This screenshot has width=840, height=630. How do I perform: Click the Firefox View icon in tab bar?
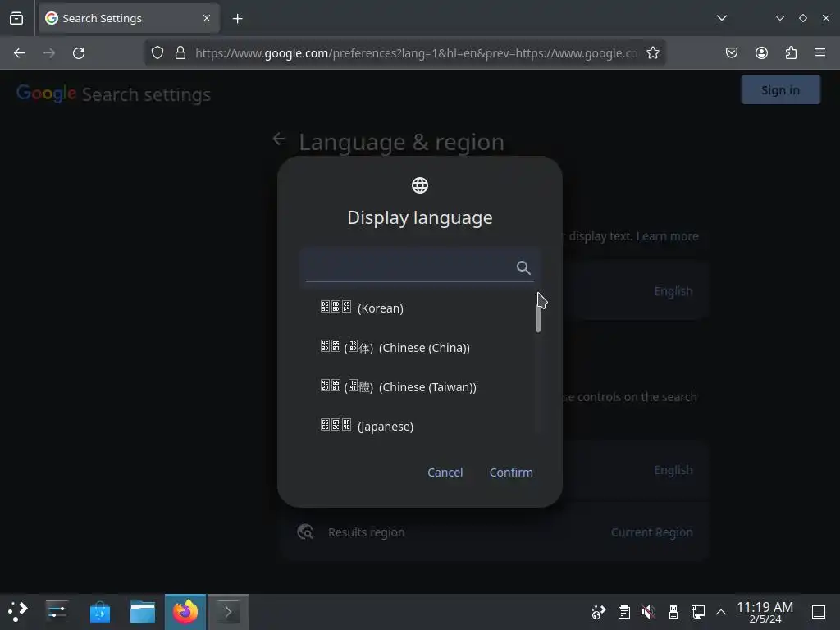click(x=16, y=18)
